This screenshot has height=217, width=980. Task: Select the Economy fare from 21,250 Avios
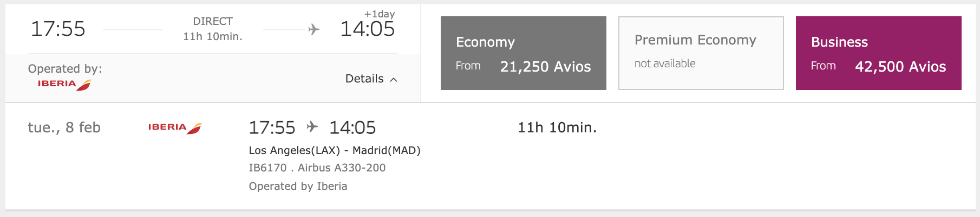(x=524, y=53)
